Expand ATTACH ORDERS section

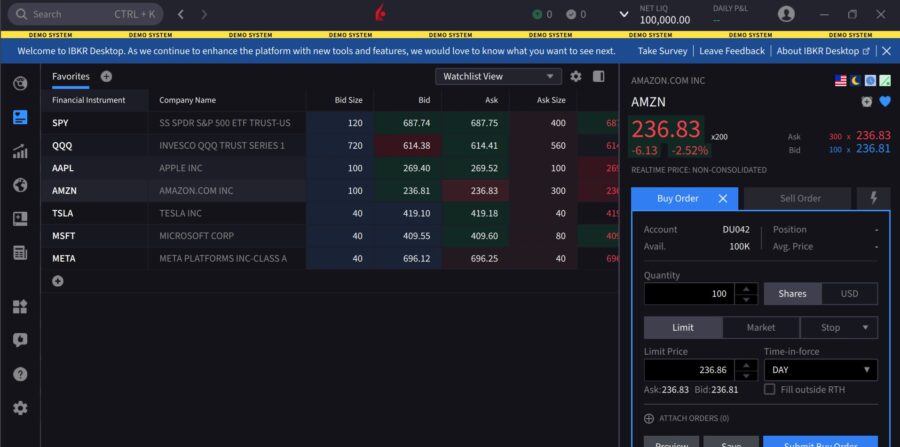click(686, 418)
